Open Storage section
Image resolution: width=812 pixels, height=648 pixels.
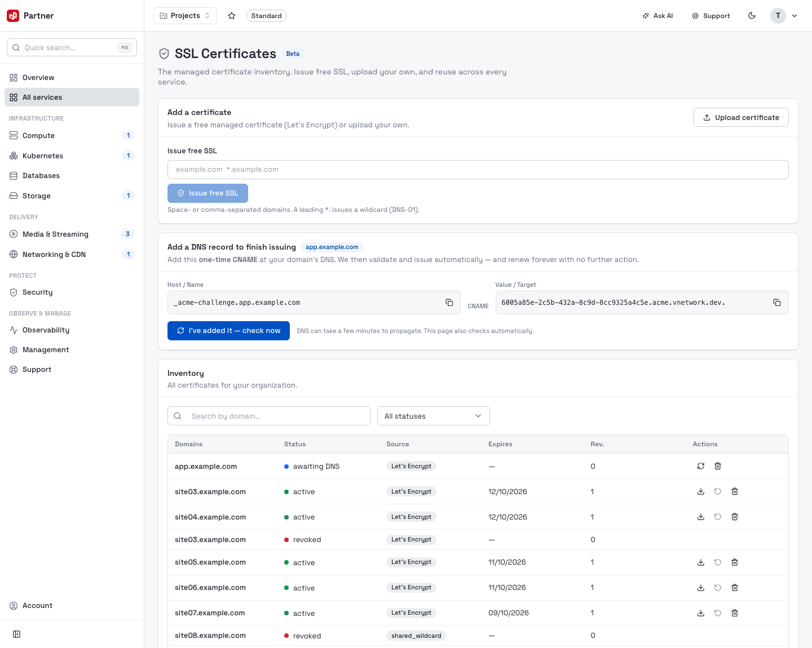[72, 196]
